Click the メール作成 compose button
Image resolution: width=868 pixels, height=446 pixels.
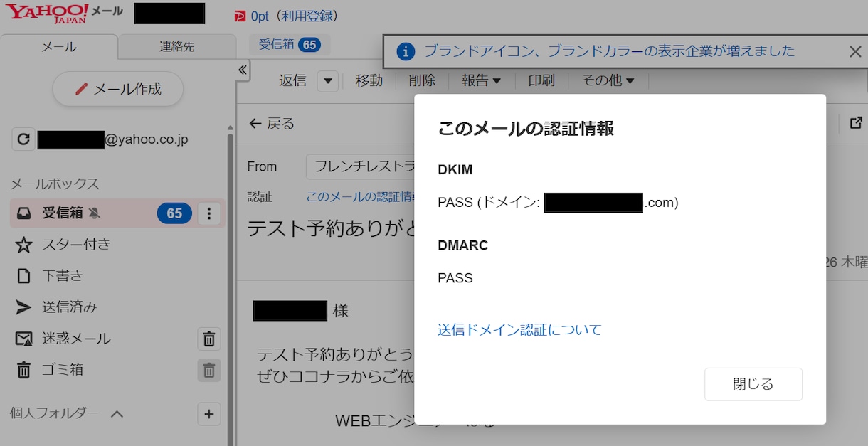[118, 89]
